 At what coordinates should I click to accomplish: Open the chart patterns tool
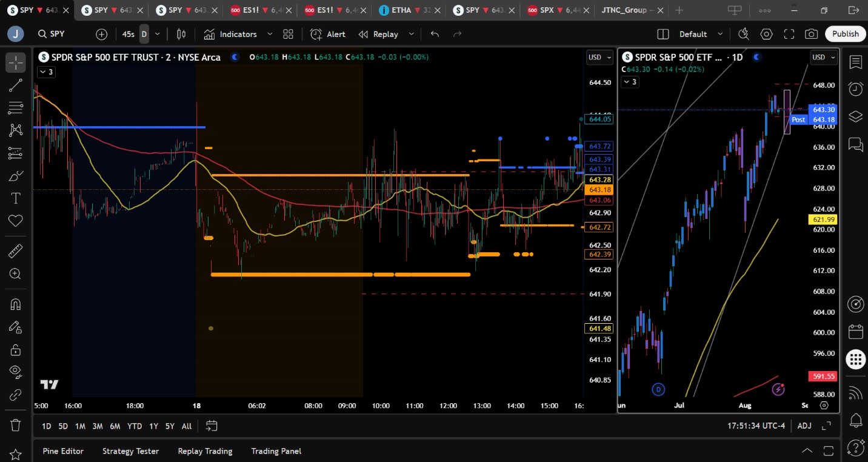16,130
